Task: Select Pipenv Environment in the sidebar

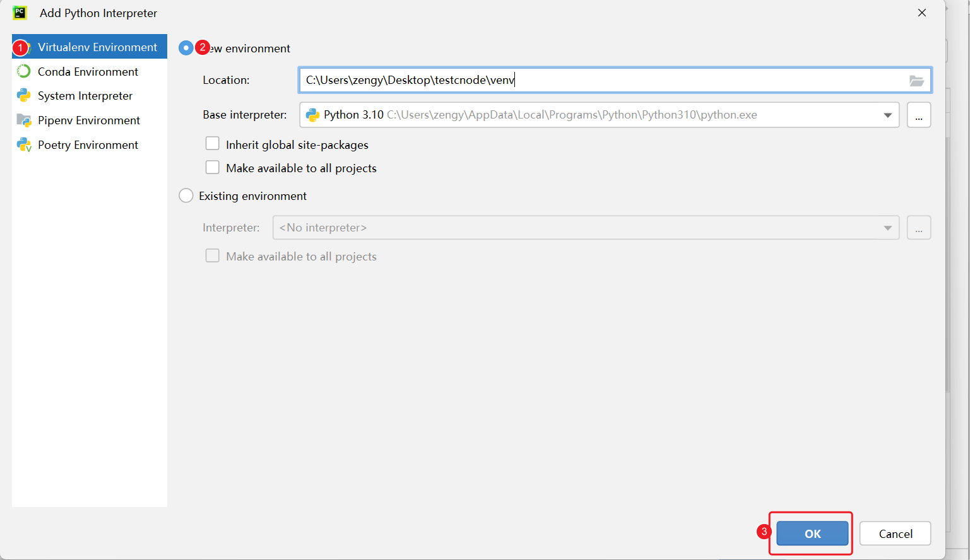Action: click(x=90, y=120)
